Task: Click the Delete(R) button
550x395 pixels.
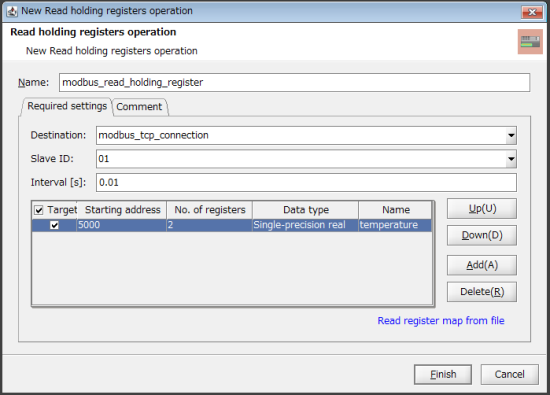Action: [482, 292]
